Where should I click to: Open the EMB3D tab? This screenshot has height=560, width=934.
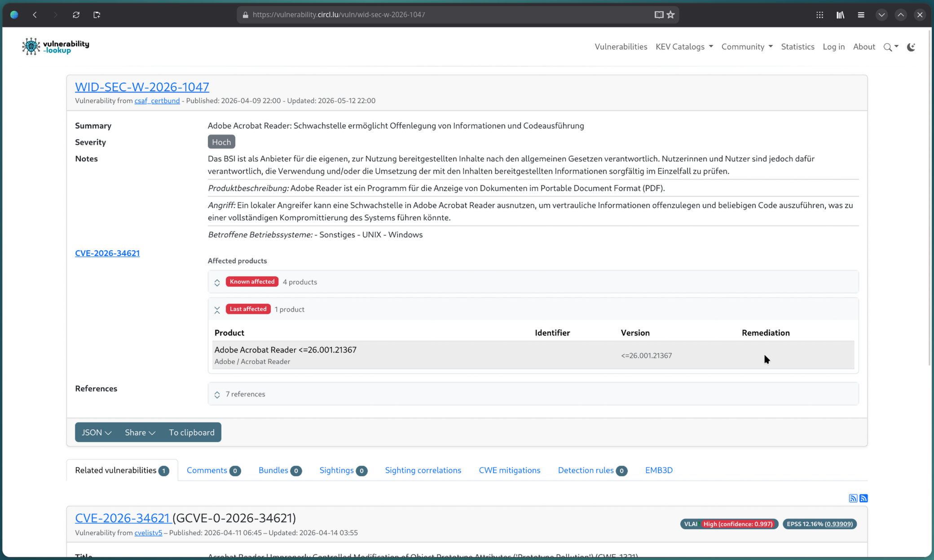tap(659, 470)
